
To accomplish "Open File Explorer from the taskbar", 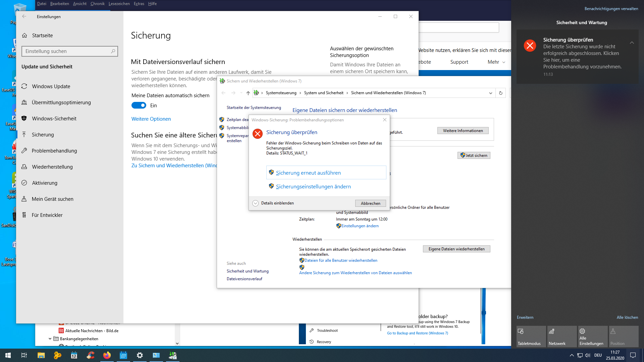I will tap(41, 355).
